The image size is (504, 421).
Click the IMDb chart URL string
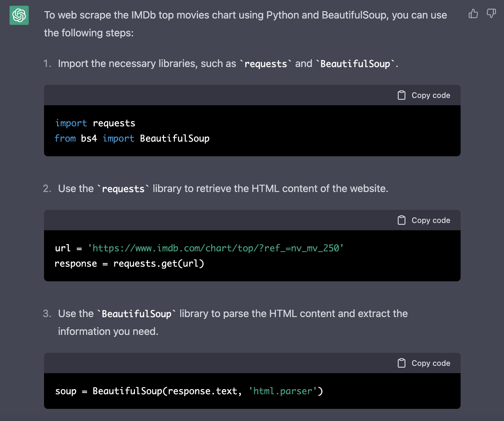216,248
